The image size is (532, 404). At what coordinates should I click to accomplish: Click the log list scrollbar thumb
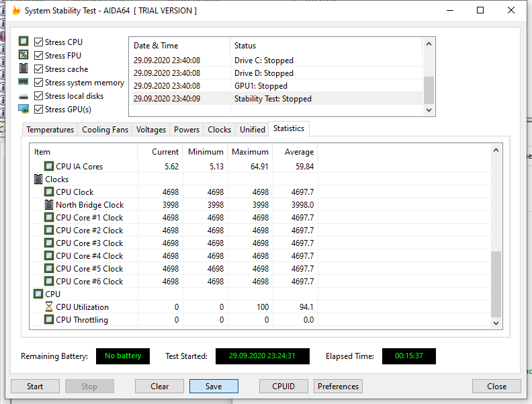tap(429, 90)
